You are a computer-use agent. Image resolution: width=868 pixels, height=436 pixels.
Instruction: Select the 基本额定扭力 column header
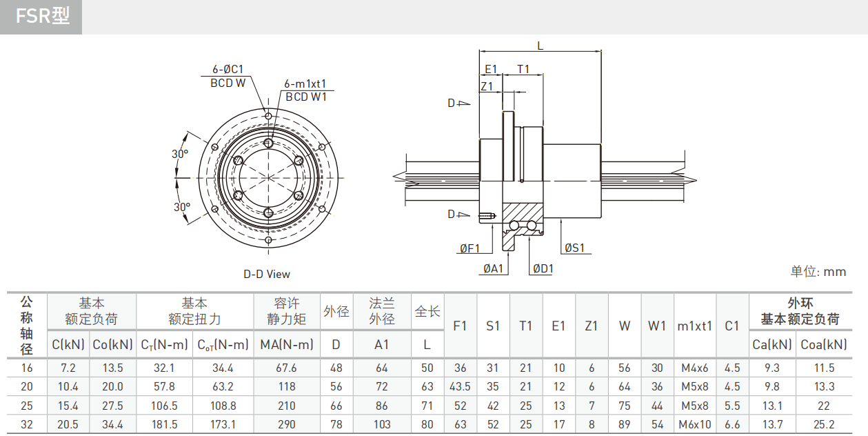coord(194,311)
